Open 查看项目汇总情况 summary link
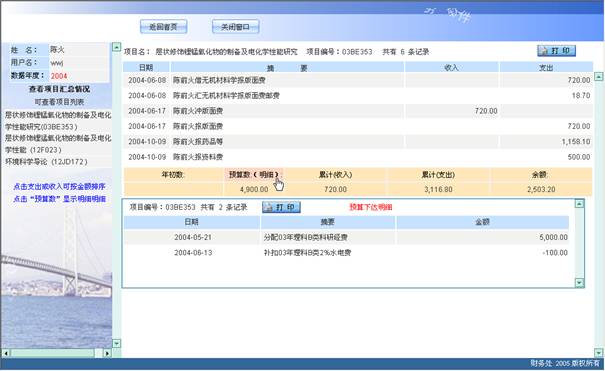Image resolution: width=605 pixels, height=371 pixels. (x=59, y=89)
